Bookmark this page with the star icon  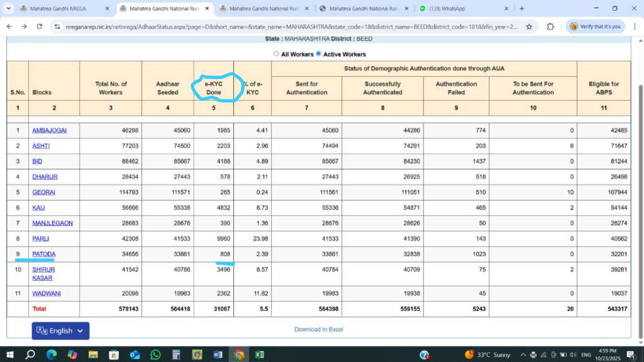pyautogui.click(x=529, y=26)
